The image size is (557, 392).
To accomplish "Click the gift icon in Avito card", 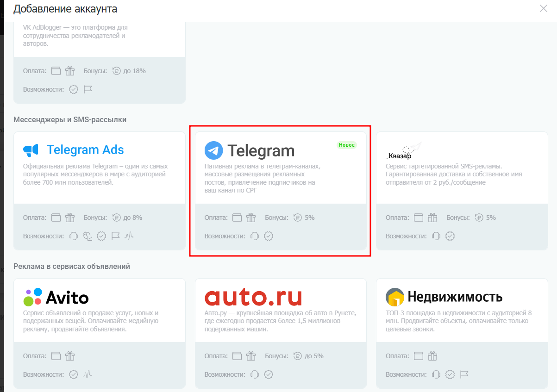I will coord(70,356).
